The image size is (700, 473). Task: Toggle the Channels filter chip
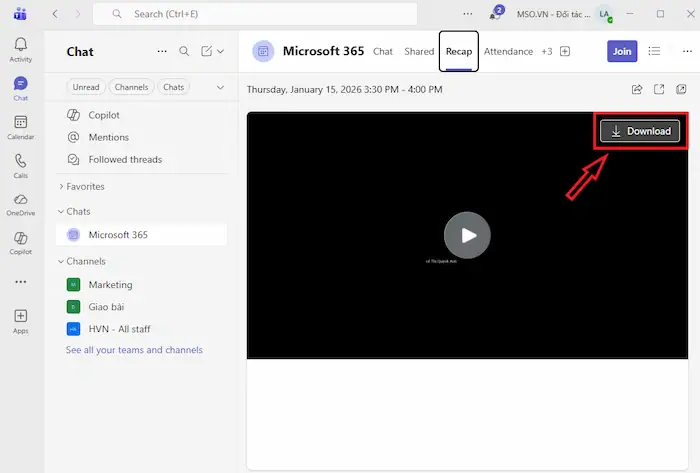(x=131, y=87)
